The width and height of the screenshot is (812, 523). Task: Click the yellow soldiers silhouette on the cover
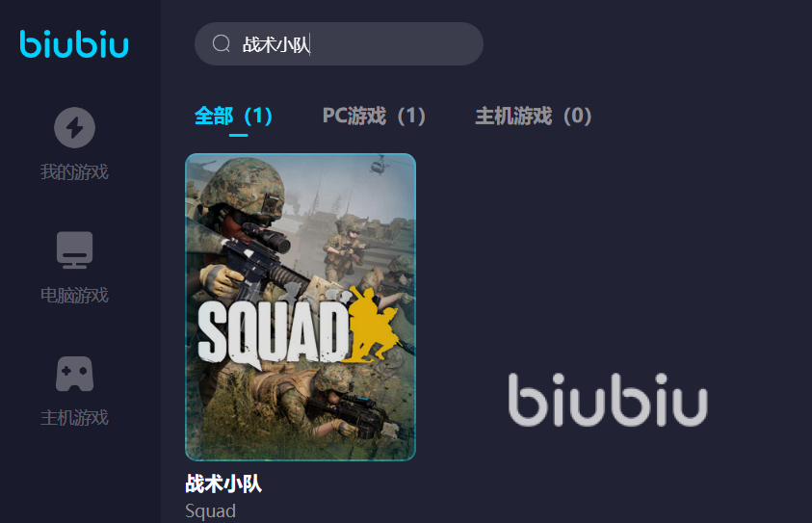375,324
